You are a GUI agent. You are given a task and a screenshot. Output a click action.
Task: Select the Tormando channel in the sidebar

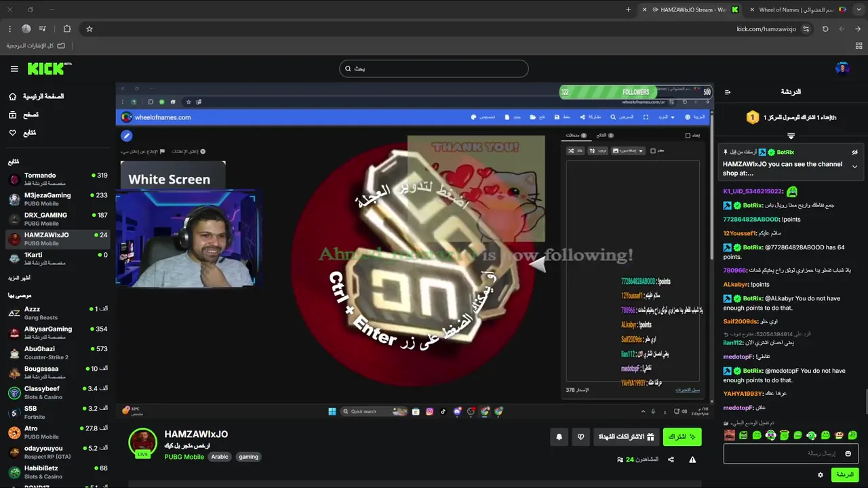[58, 179]
